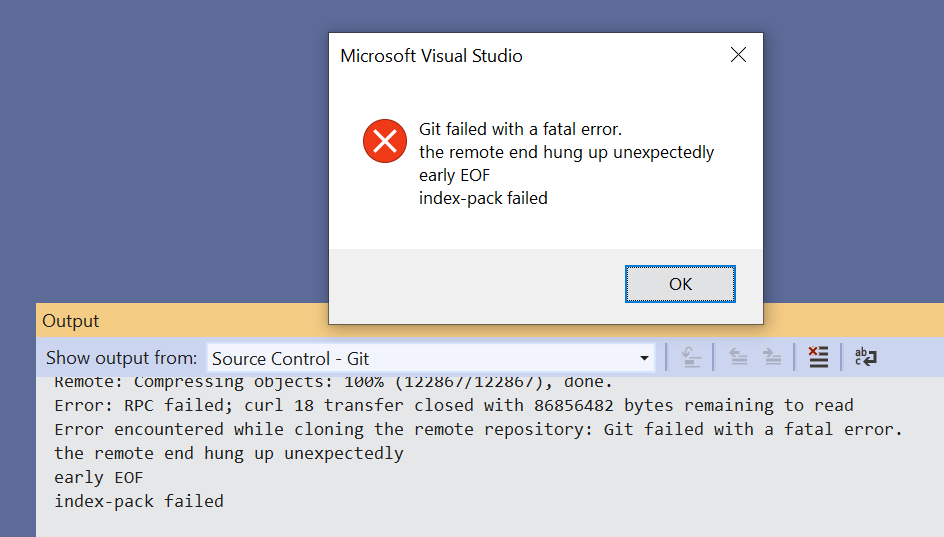The width and height of the screenshot is (944, 537).
Task: Click 'index-pack failed' text in the dialog
Action: coord(483,198)
